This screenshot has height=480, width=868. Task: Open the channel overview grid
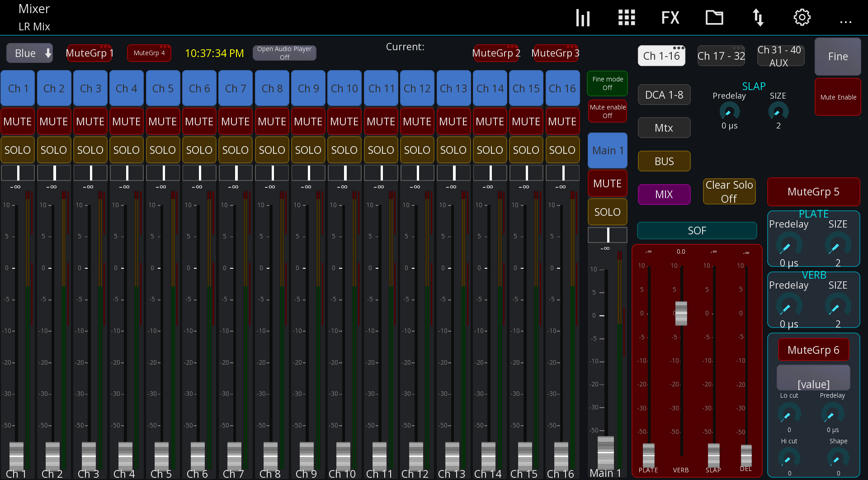point(626,17)
